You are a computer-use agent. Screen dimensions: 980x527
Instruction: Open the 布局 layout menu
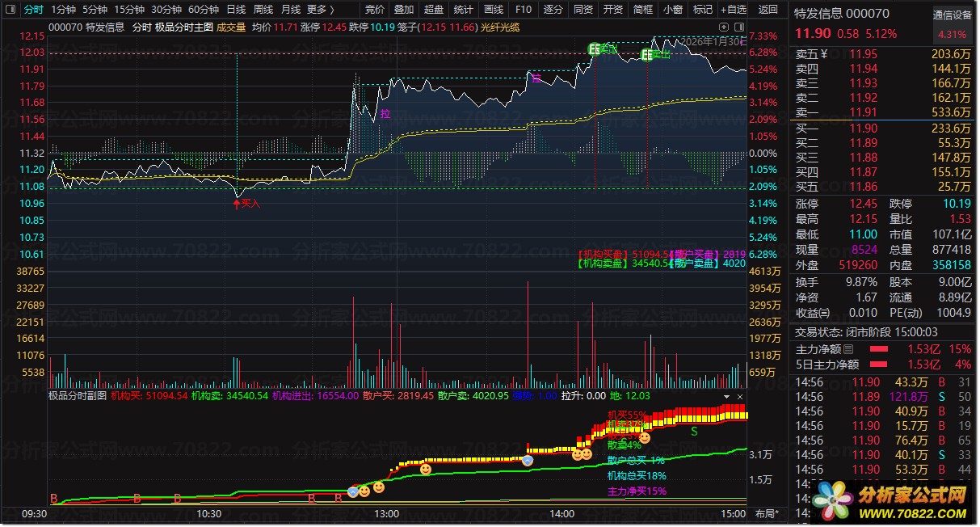tap(767, 513)
